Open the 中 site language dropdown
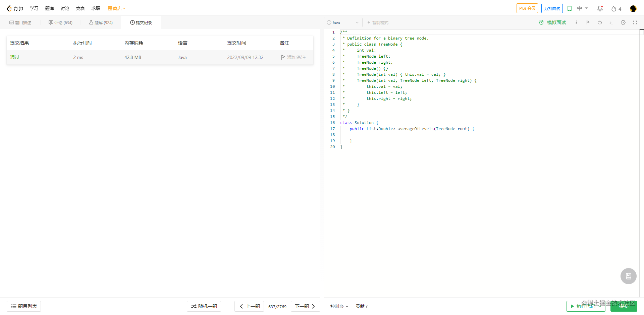 [x=582, y=8]
